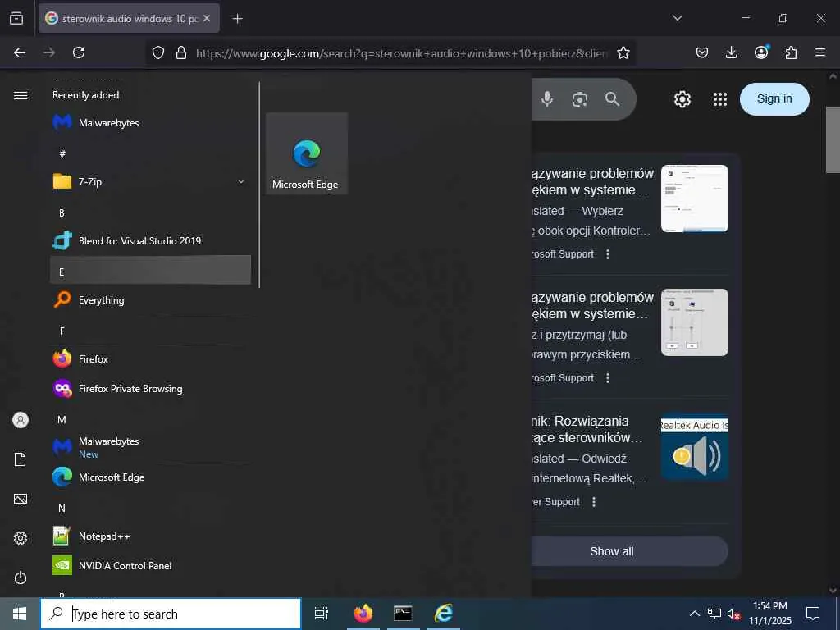Click the Windows Start button
This screenshot has height=630, width=840.
(x=20, y=614)
